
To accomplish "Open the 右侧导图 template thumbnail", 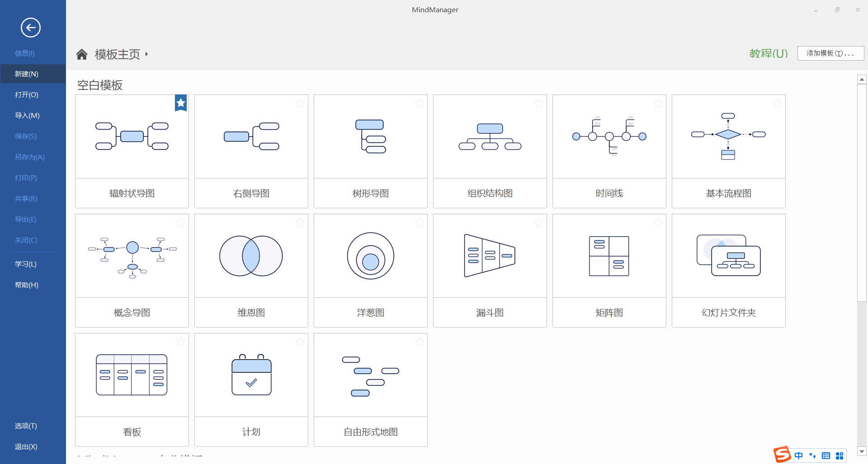I will click(251, 136).
